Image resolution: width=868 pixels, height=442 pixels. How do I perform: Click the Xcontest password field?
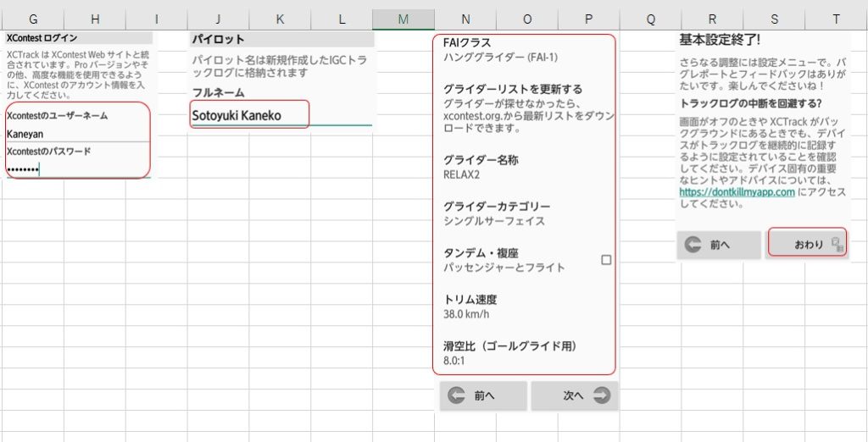point(76,169)
